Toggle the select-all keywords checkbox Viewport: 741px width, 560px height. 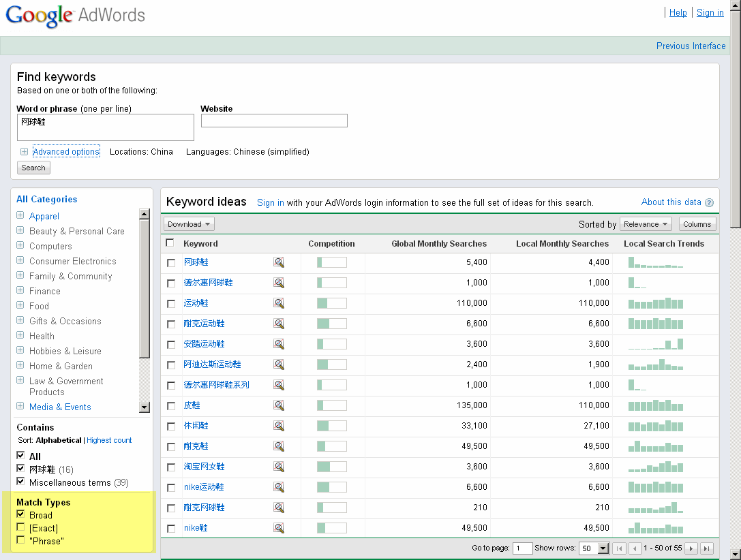point(170,243)
